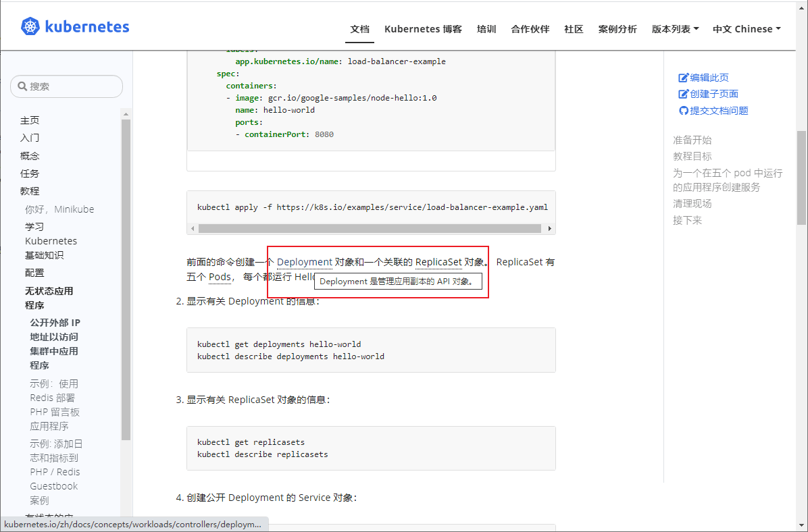This screenshot has height=532, width=808.
Task: Open 你好，Minikube tutorial
Action: [x=59, y=209]
